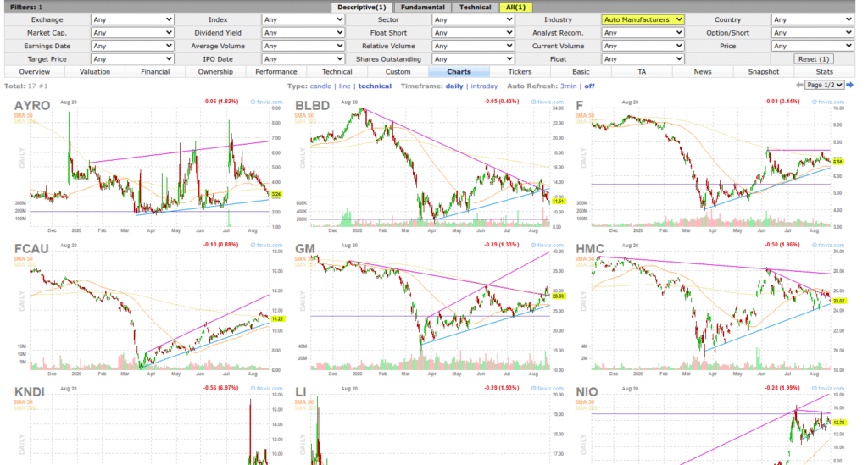Open the Stats view tab
Viewport: 868px width, 465px height.
pyautogui.click(x=824, y=72)
